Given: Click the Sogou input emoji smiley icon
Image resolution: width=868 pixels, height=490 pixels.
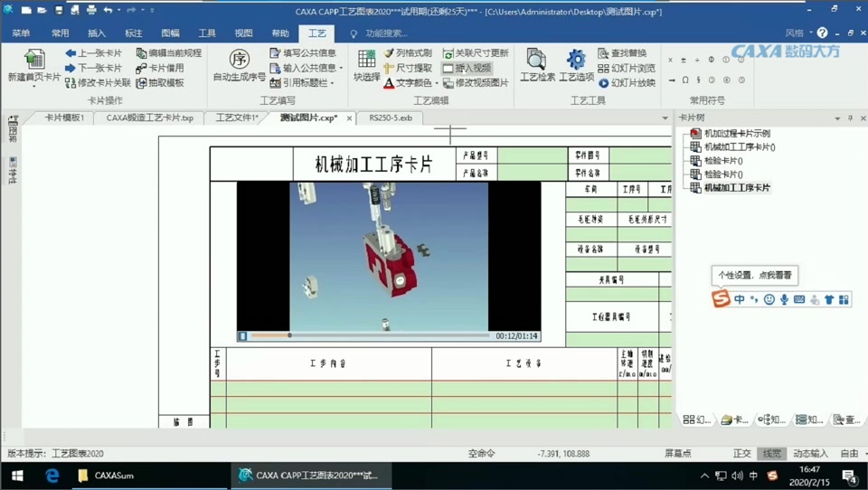Looking at the screenshot, I should tap(769, 299).
